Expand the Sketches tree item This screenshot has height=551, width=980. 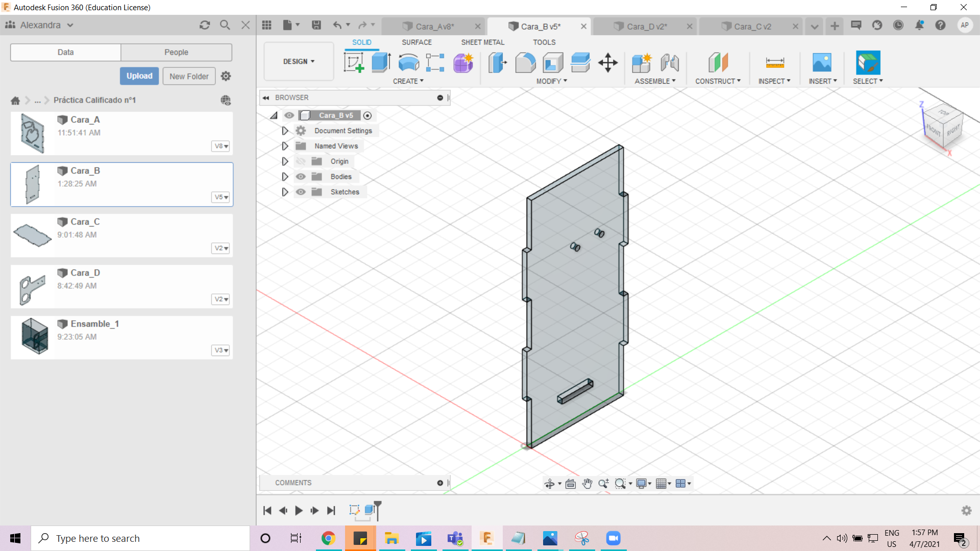(x=285, y=192)
